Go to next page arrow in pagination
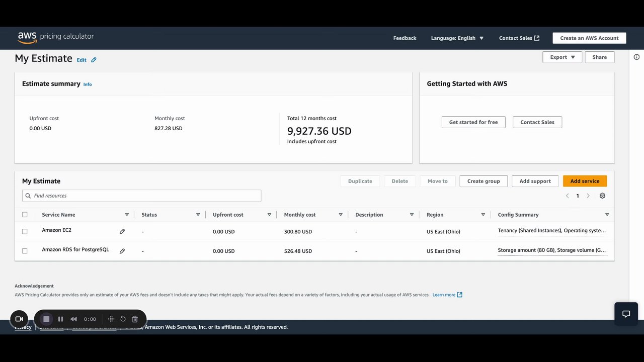Screen dimensions: 644x362 [588, 196]
